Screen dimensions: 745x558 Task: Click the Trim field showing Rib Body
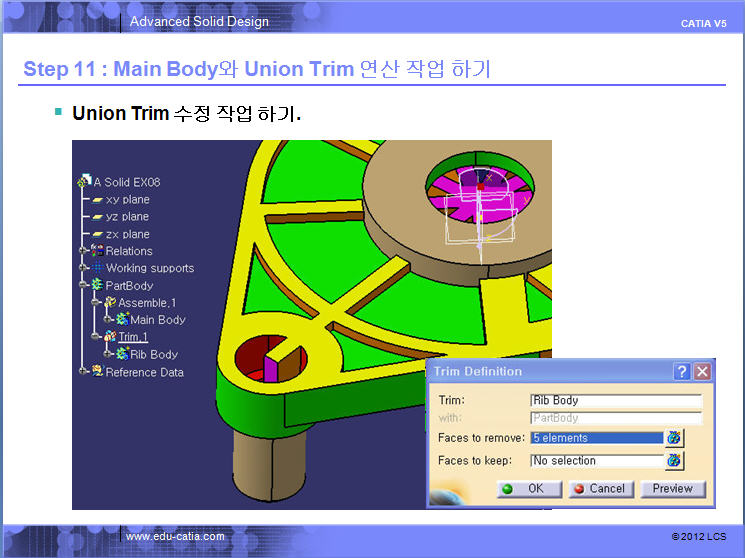[x=615, y=400]
